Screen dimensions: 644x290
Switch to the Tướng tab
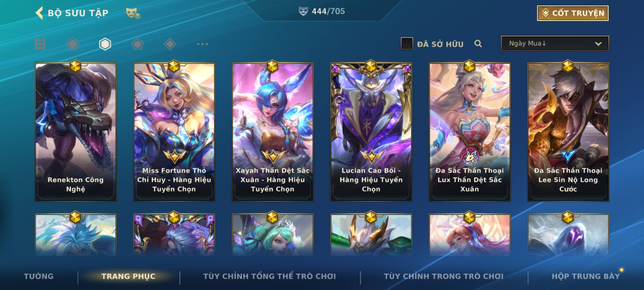pyautogui.click(x=39, y=276)
